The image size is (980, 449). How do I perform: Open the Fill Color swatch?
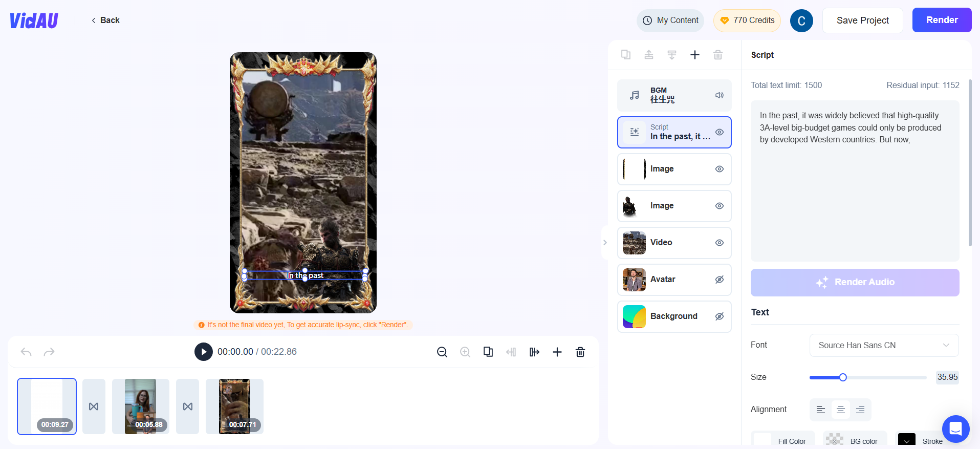[763, 440]
